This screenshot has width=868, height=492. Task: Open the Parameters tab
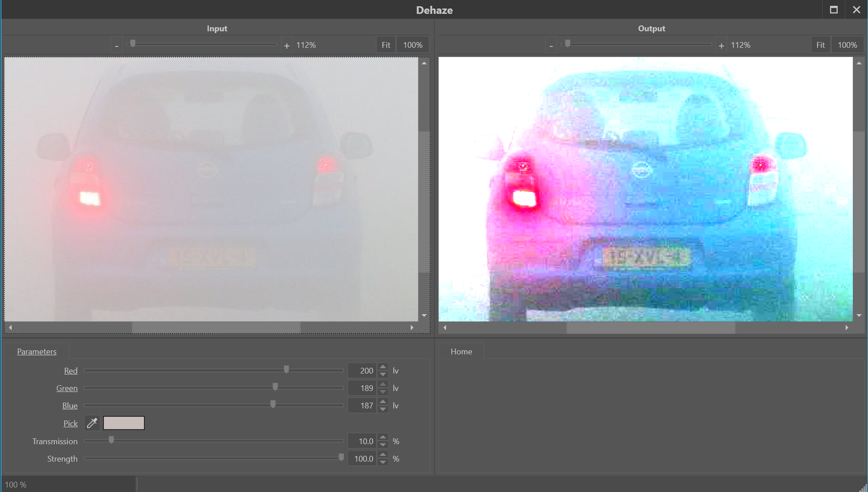[x=37, y=351]
